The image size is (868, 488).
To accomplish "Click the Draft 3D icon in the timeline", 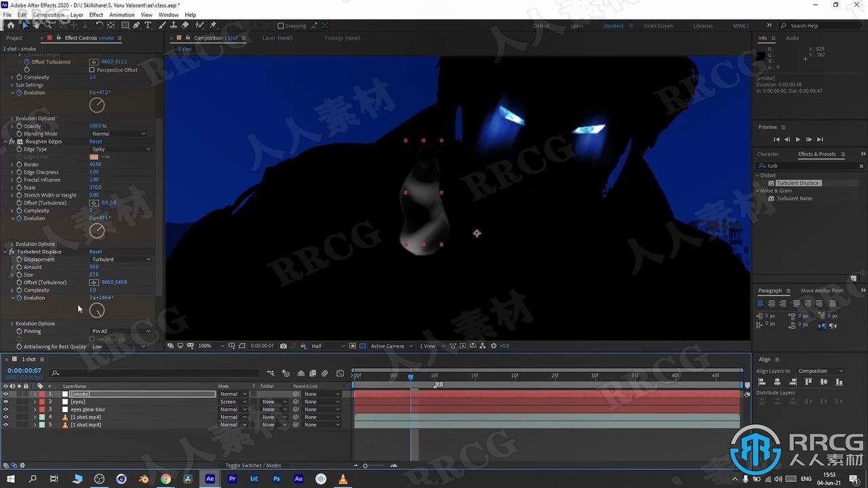I will (x=285, y=373).
